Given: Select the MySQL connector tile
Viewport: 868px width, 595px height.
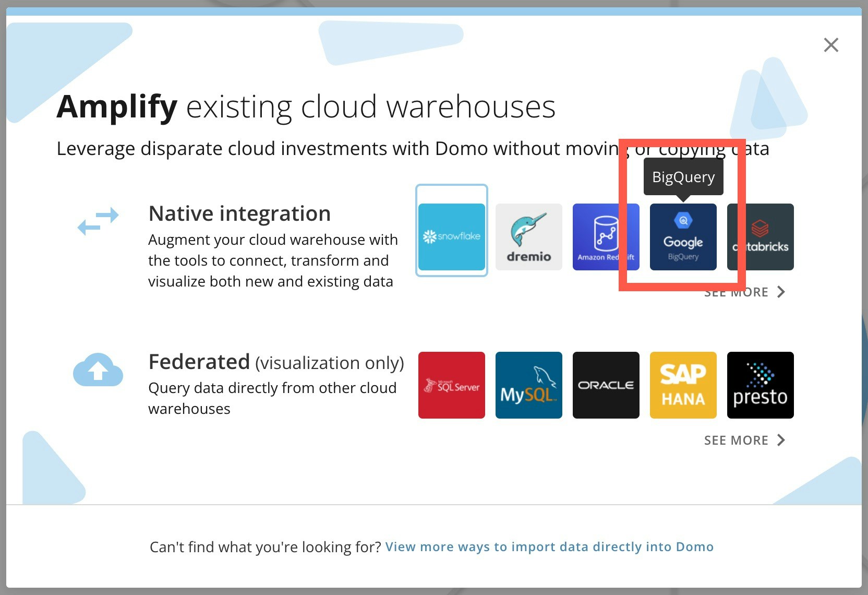Looking at the screenshot, I should click(x=528, y=385).
